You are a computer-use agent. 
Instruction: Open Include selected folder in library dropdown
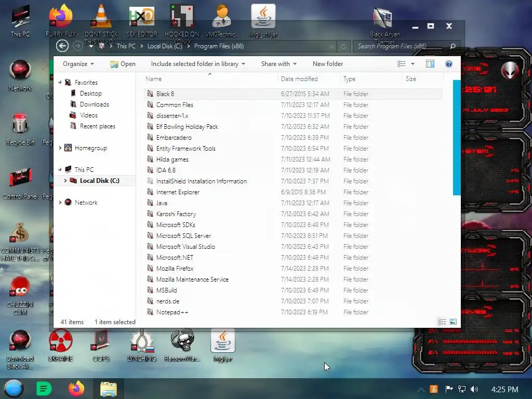tap(198, 64)
